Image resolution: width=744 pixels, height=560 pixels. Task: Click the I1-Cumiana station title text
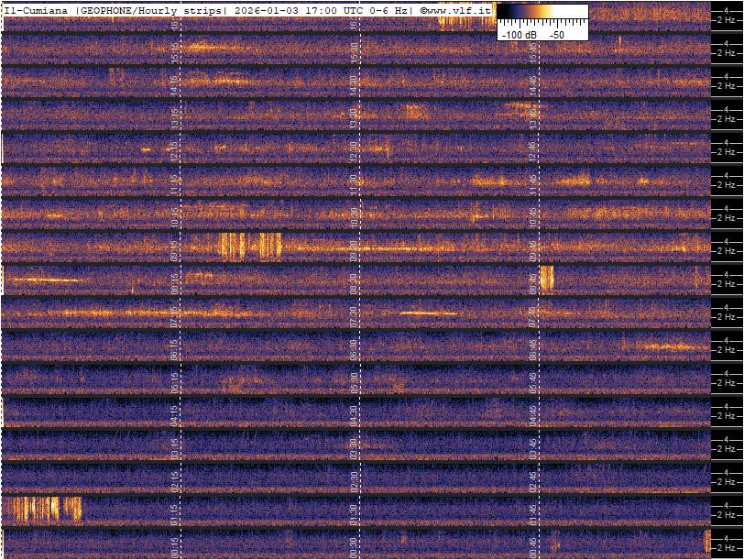pos(38,9)
